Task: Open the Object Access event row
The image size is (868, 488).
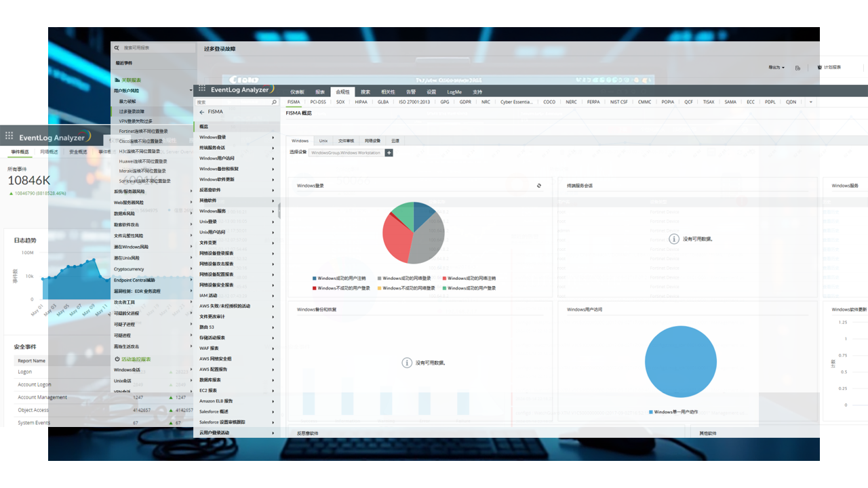Action: click(33, 410)
